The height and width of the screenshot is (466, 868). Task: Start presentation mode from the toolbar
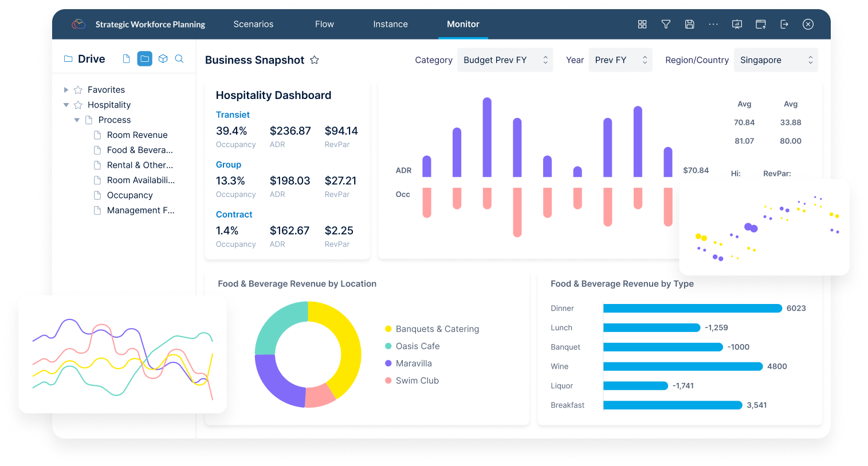(x=737, y=24)
